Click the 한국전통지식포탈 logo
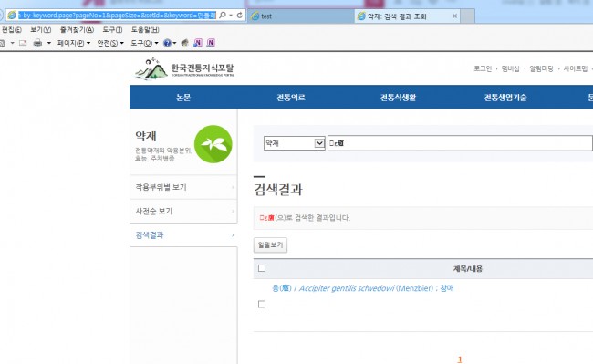Image resolution: width=593 pixels, height=364 pixels. pos(185,68)
